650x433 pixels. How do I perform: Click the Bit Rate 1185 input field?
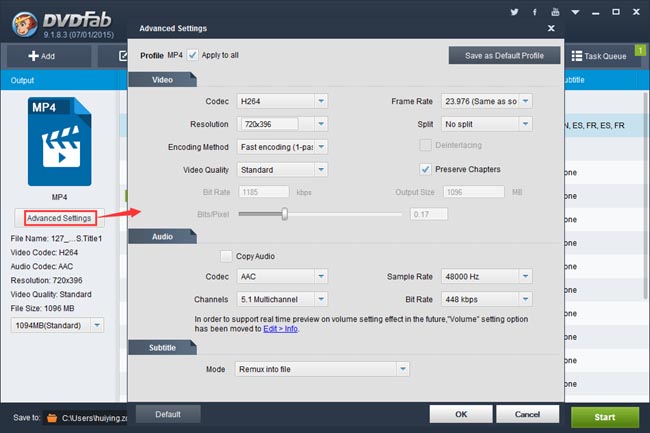pyautogui.click(x=264, y=192)
